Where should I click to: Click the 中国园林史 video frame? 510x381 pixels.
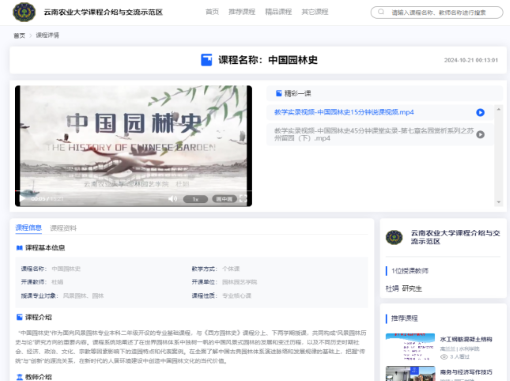tap(133, 146)
